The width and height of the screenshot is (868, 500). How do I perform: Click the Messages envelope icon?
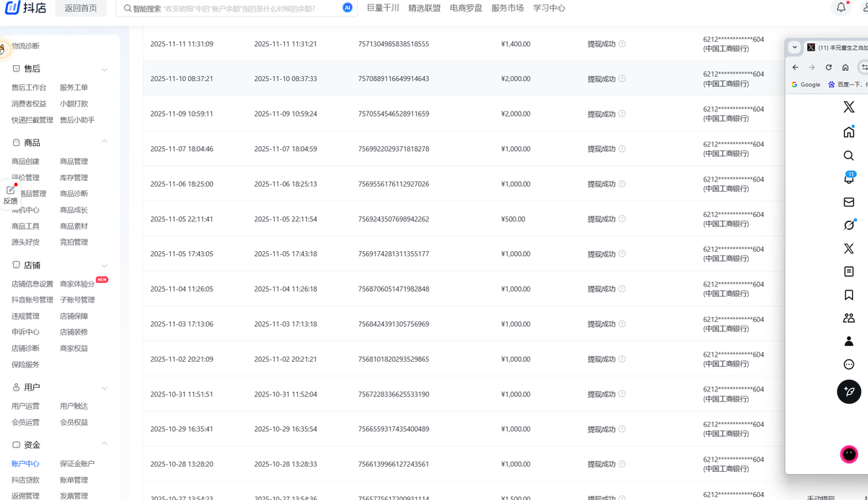tap(848, 202)
